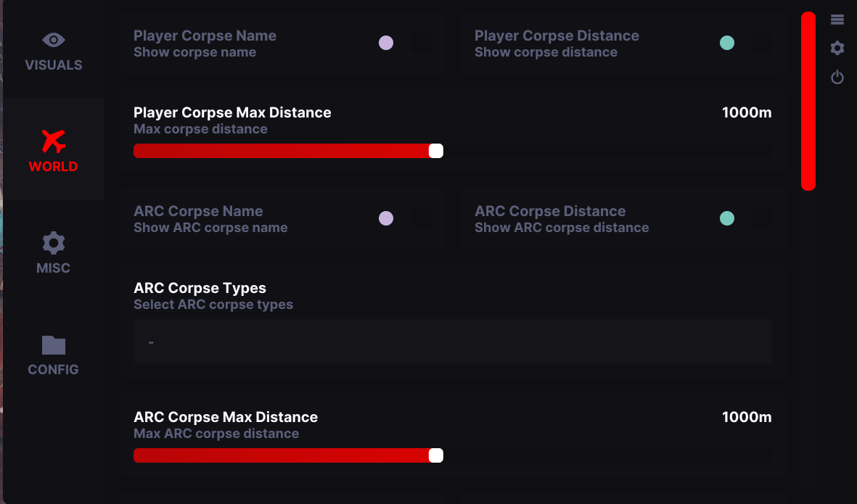Toggle Player Corpse Name checkbox
857x504 pixels.
[421, 43]
